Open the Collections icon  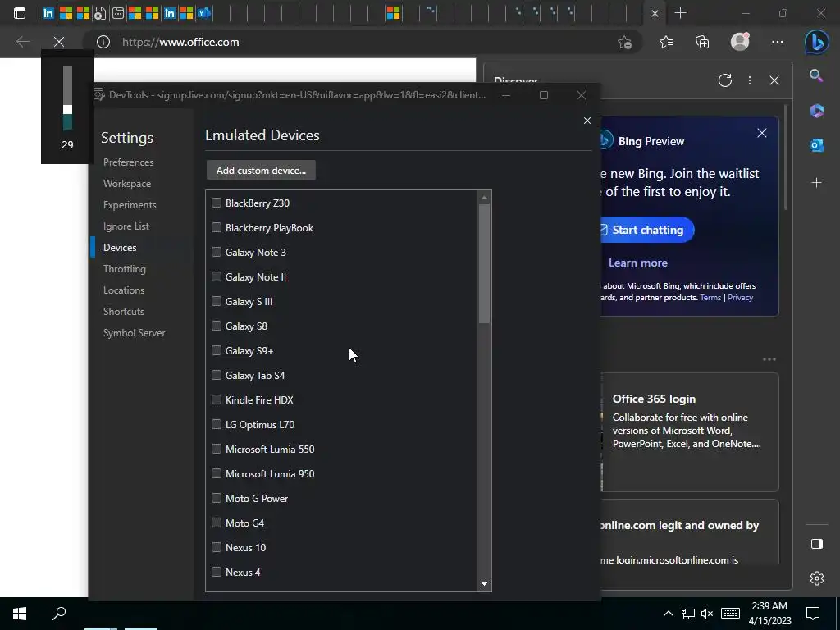[702, 42]
